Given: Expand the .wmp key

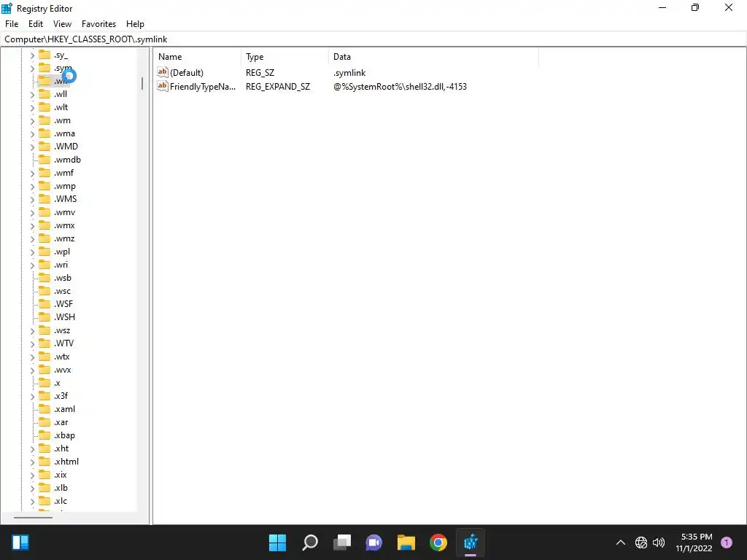Looking at the screenshot, I should coord(32,186).
